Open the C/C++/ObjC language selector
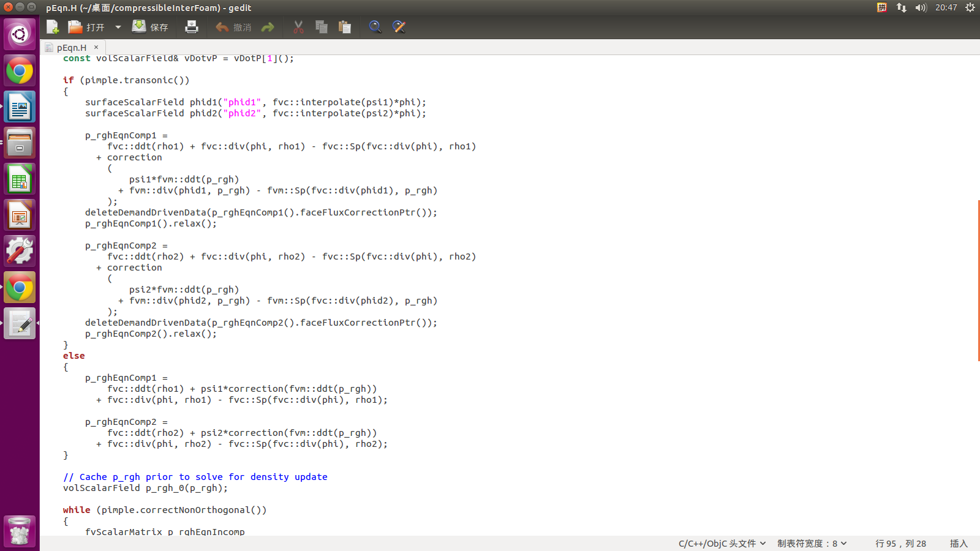The width and height of the screenshot is (980, 551). point(722,544)
